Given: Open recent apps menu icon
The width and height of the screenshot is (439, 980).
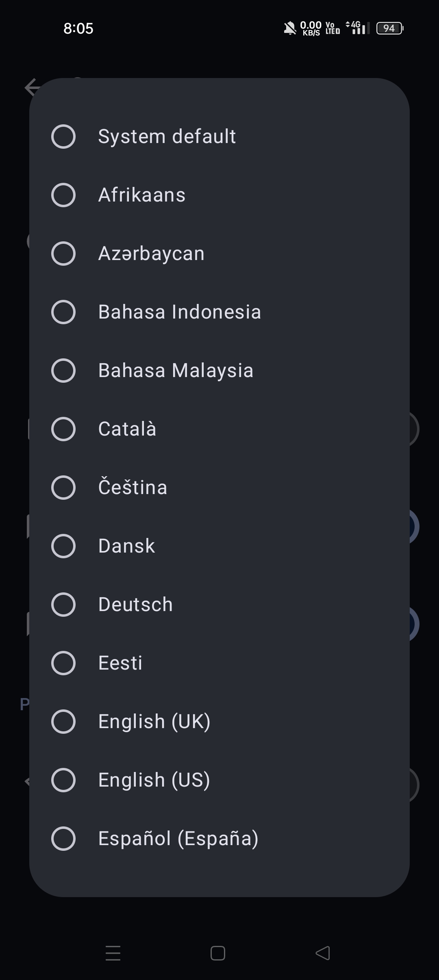Looking at the screenshot, I should pyautogui.click(x=113, y=953).
